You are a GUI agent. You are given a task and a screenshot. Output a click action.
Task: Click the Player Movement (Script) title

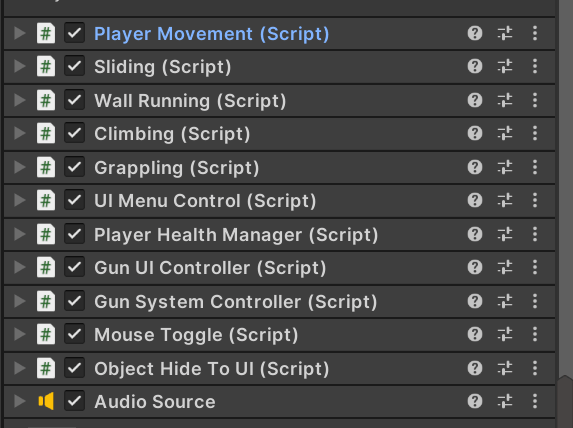point(212,34)
